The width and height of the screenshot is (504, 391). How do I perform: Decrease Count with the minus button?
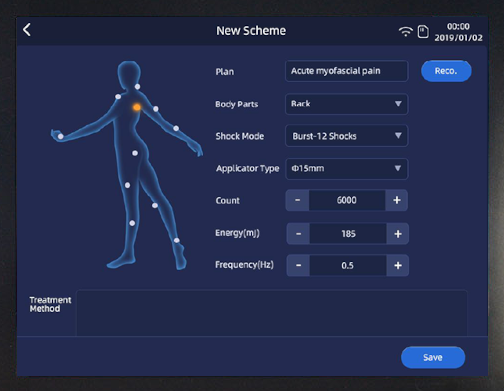click(297, 200)
